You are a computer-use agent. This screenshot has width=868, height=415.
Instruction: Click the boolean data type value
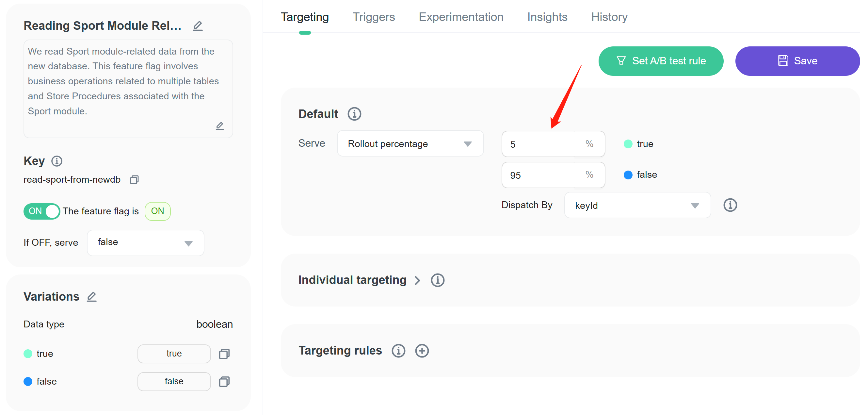(215, 324)
